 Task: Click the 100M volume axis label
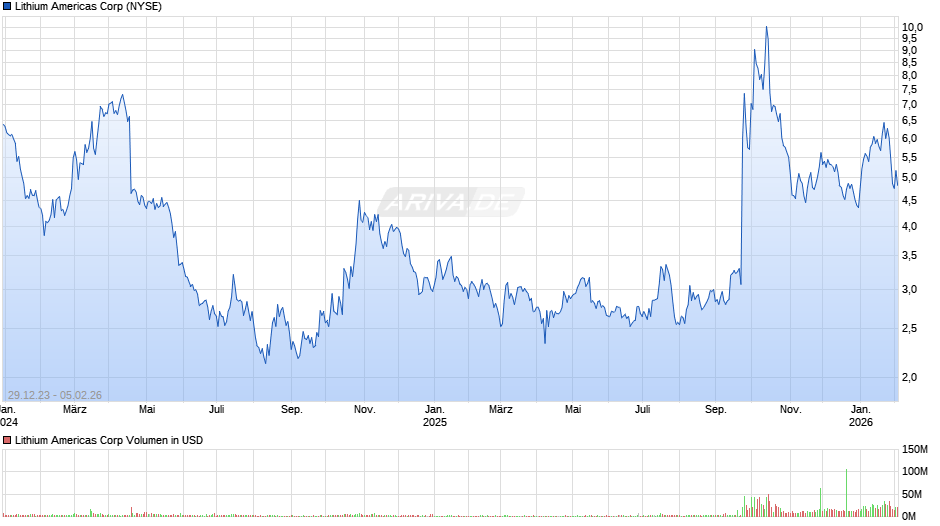click(x=915, y=471)
